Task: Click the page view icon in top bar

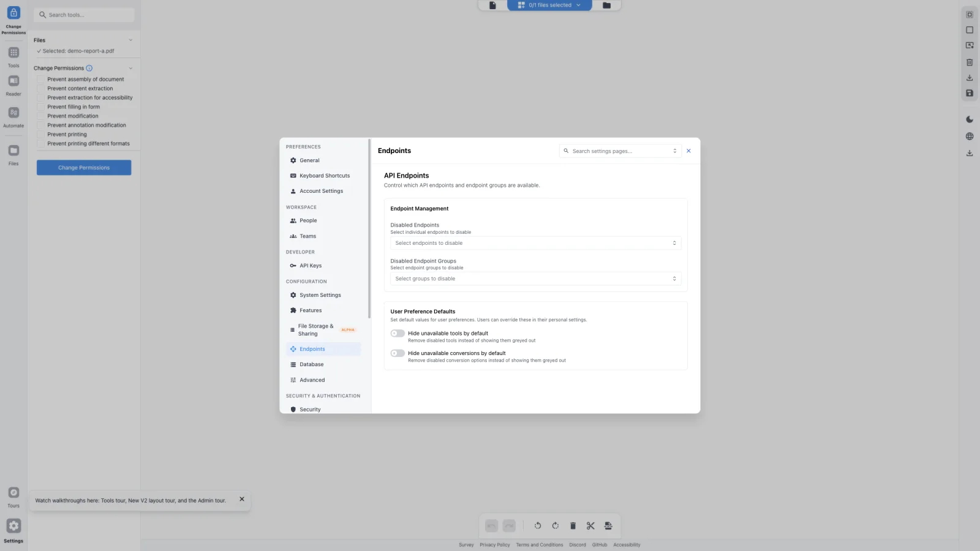Action: click(x=492, y=5)
